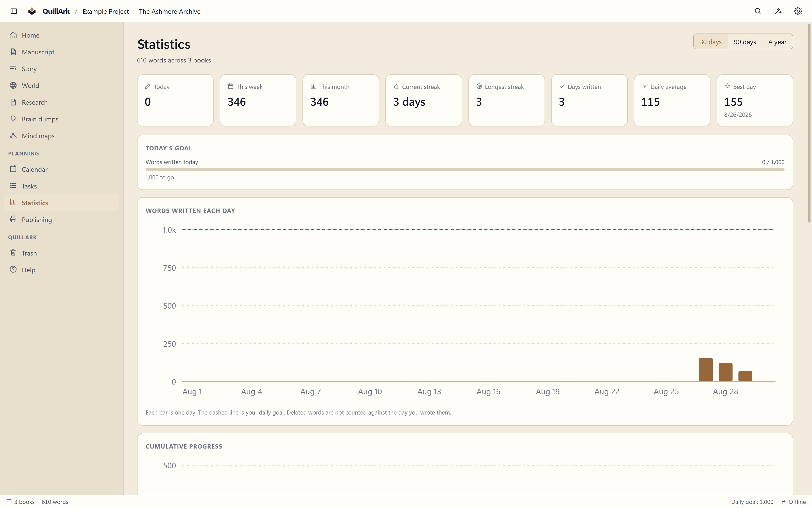This screenshot has width=812, height=508.
Task: Click the tallest bar in daily chart
Action: point(706,370)
